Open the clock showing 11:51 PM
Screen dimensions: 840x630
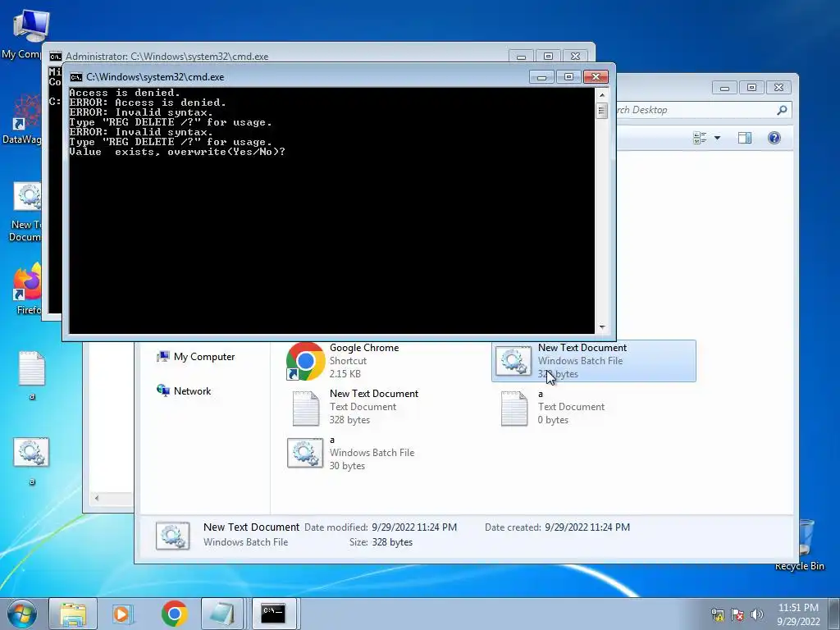point(798,614)
